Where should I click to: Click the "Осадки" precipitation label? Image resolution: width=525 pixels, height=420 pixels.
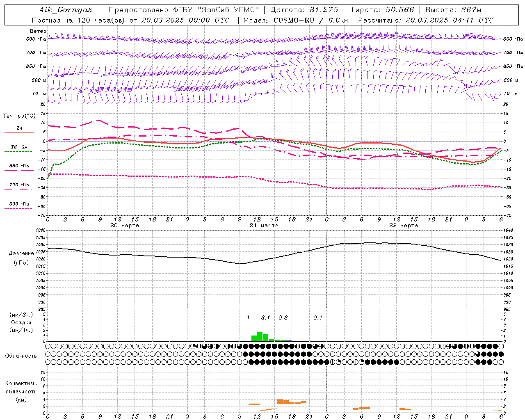[21, 322]
